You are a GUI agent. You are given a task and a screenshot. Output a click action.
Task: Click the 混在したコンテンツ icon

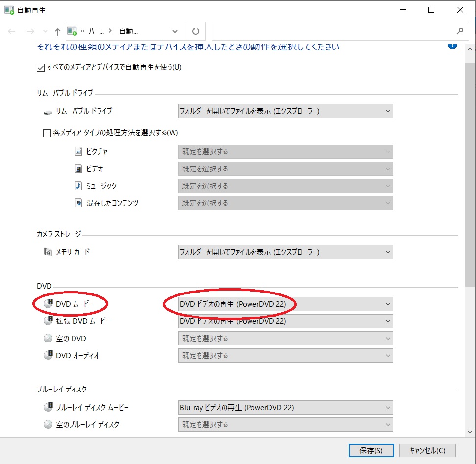point(78,203)
